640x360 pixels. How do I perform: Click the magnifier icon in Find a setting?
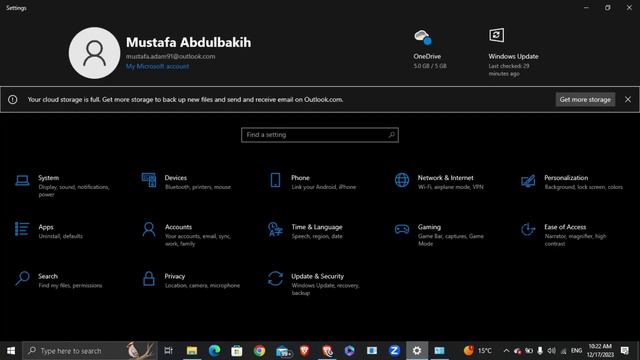pos(391,135)
